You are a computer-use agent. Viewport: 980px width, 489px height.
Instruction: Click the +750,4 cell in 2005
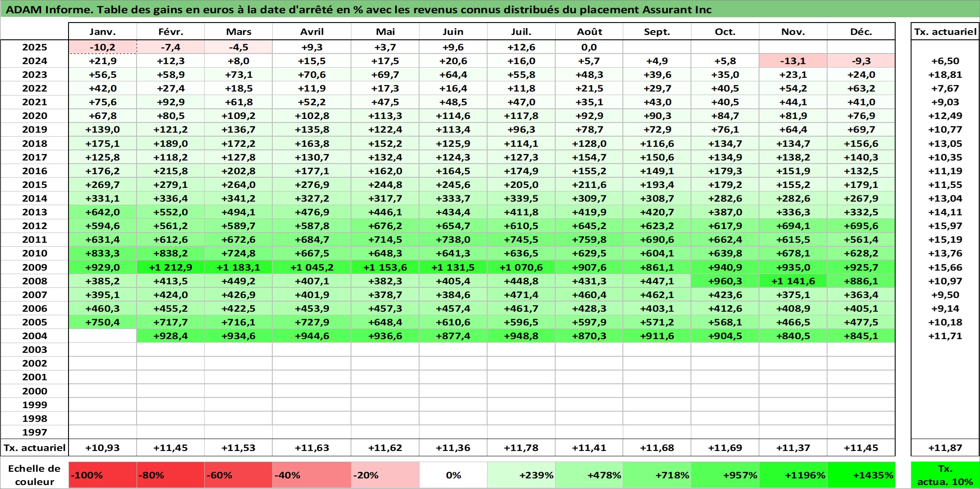pos(103,322)
